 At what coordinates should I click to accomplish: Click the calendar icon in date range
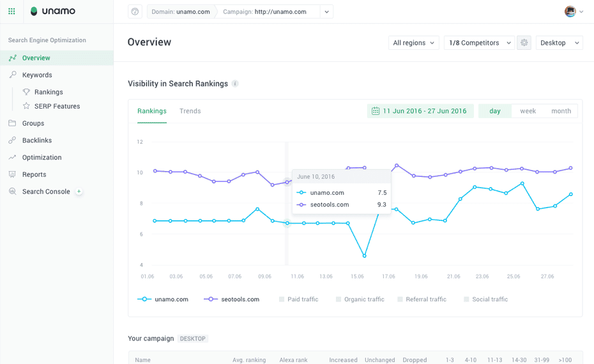coord(376,111)
